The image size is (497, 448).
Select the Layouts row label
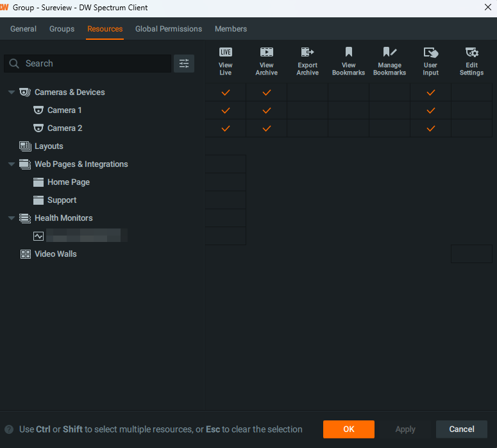[x=49, y=146]
